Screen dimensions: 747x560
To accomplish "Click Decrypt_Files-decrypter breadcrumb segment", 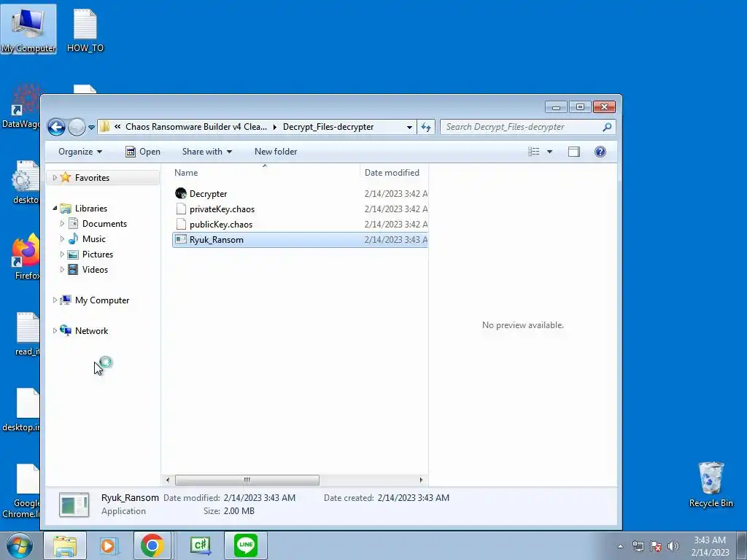I will pos(328,127).
